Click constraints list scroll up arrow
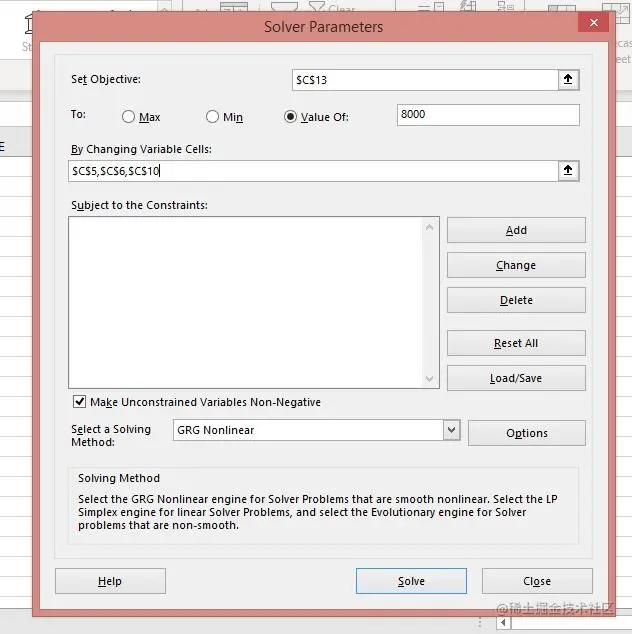 [429, 228]
